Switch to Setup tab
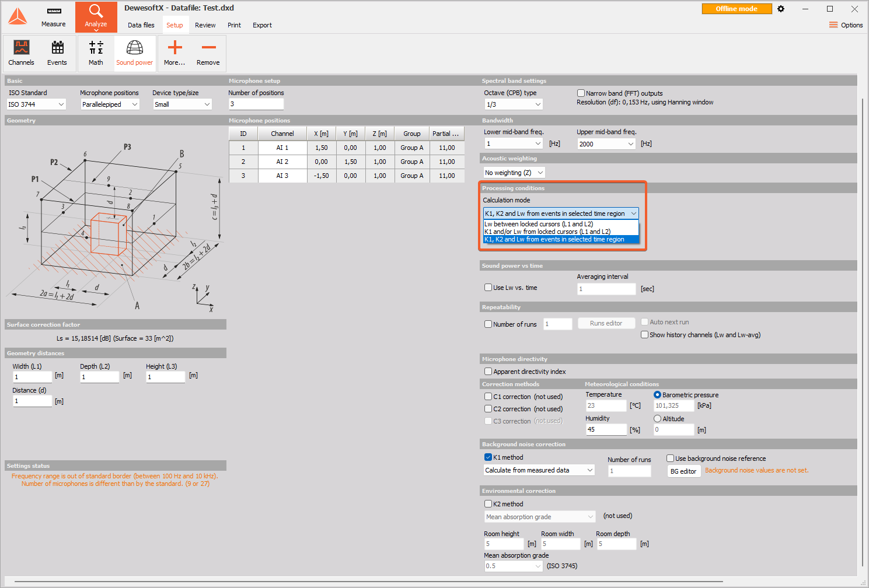The width and height of the screenshot is (869, 588). pos(175,25)
